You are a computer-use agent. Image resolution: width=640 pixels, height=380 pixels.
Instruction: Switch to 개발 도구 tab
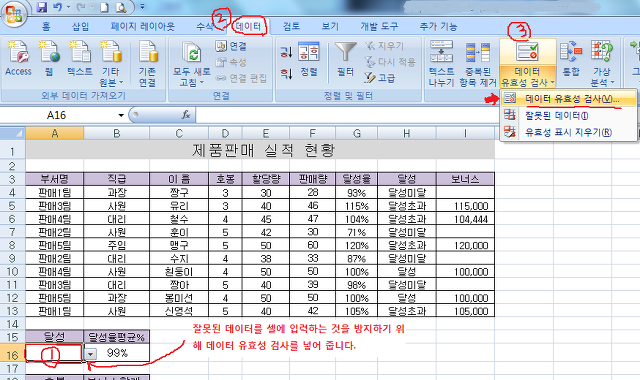pyautogui.click(x=379, y=27)
